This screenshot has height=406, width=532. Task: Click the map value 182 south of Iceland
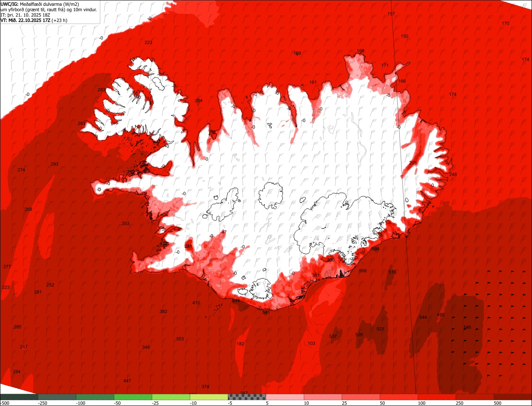(240, 344)
